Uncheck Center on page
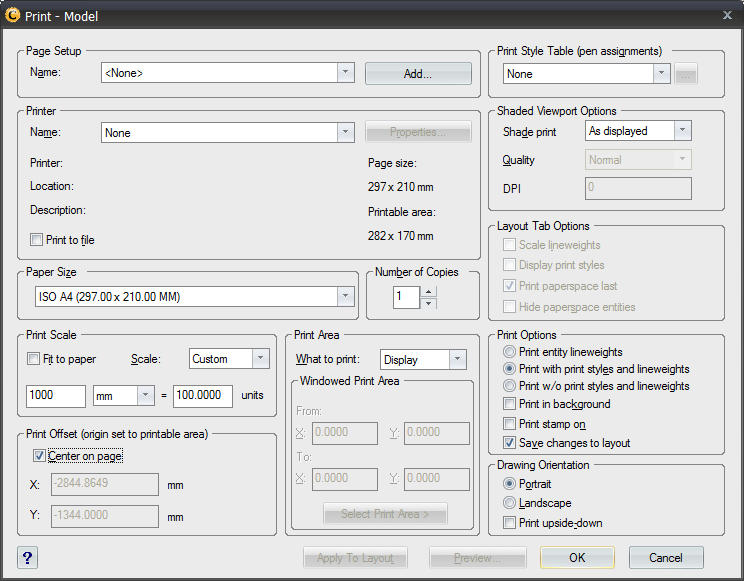 click(x=39, y=456)
